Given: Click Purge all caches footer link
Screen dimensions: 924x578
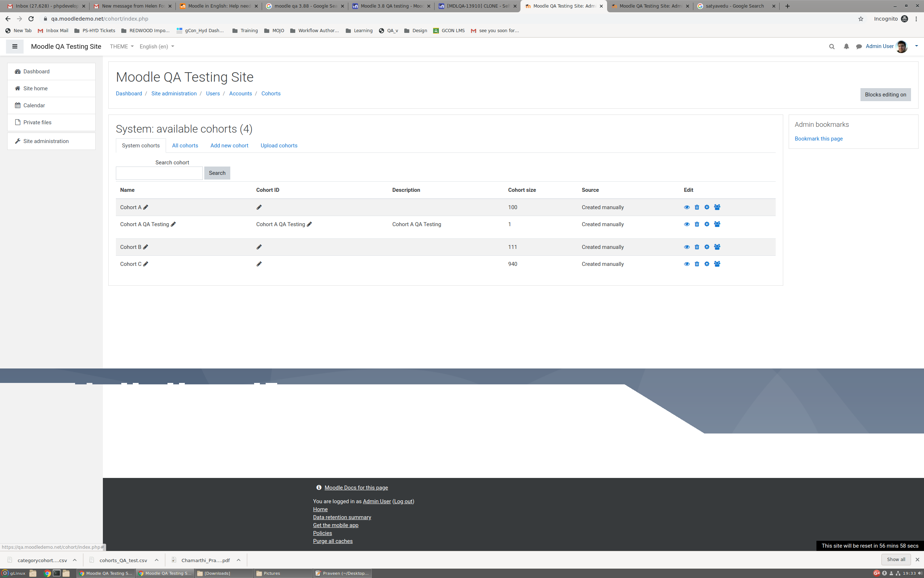Looking at the screenshot, I should [x=332, y=541].
